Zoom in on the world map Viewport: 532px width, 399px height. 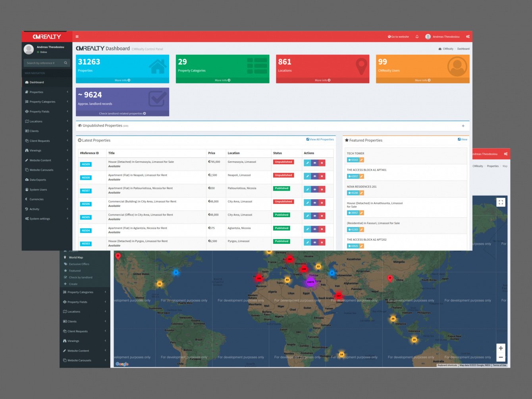click(501, 348)
